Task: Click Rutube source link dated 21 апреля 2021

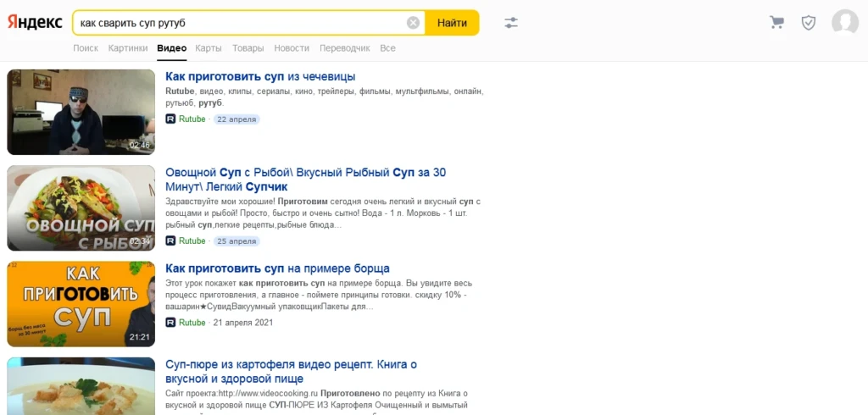Action: 192,322
